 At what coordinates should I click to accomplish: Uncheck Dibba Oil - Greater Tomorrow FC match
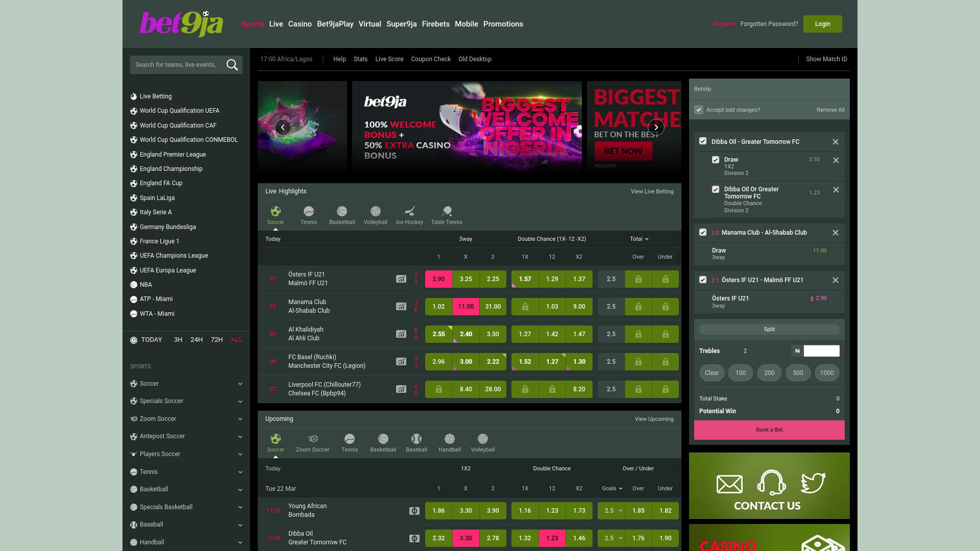point(703,141)
